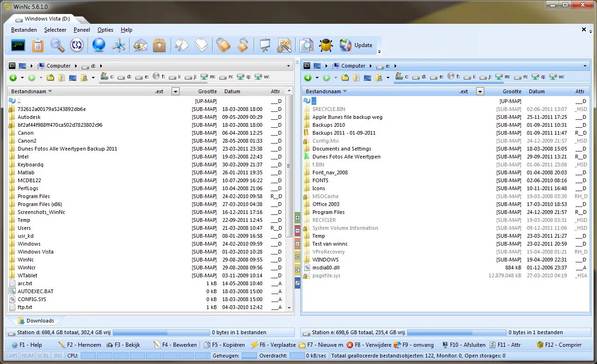Click green forward arrow in left panel
Screen dimensions: 597x364
click(x=31, y=78)
